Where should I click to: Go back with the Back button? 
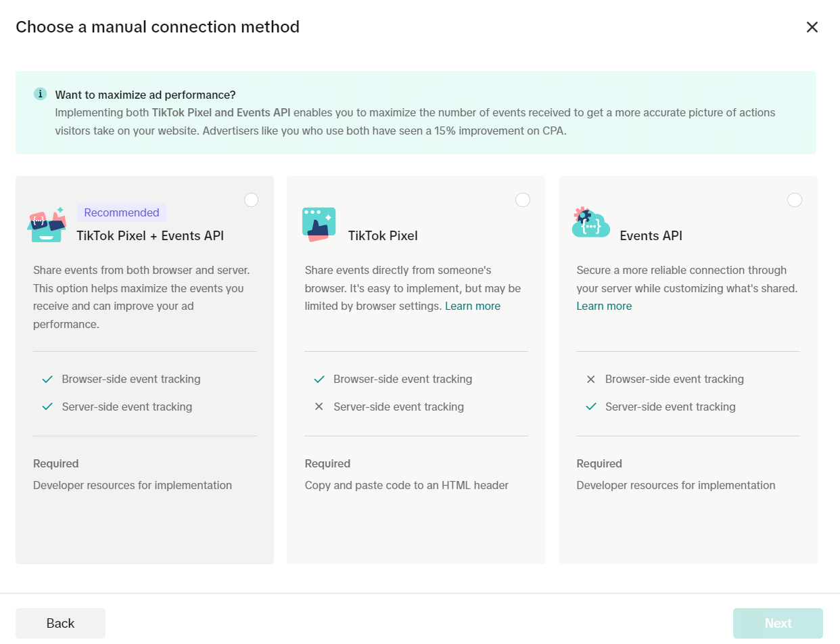pos(60,624)
